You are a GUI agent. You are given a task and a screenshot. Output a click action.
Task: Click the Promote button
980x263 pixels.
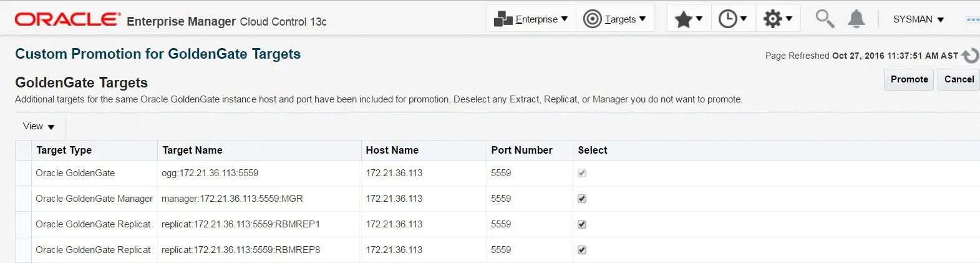909,79
